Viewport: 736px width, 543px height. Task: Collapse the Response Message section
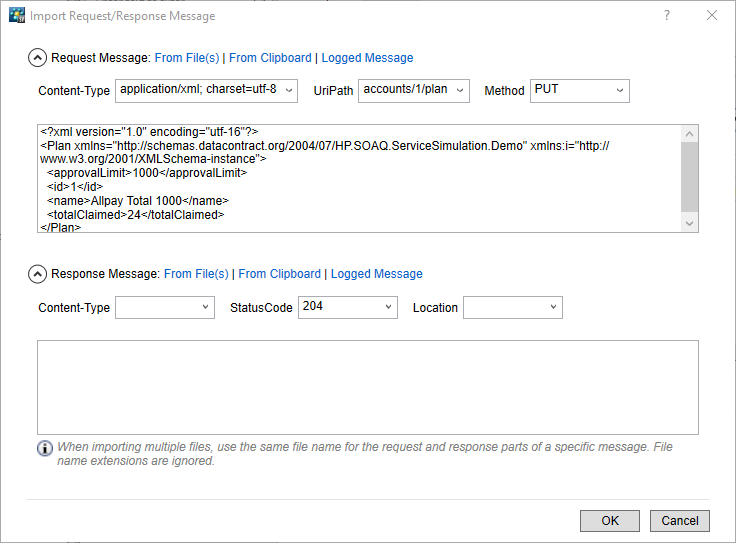(x=37, y=274)
